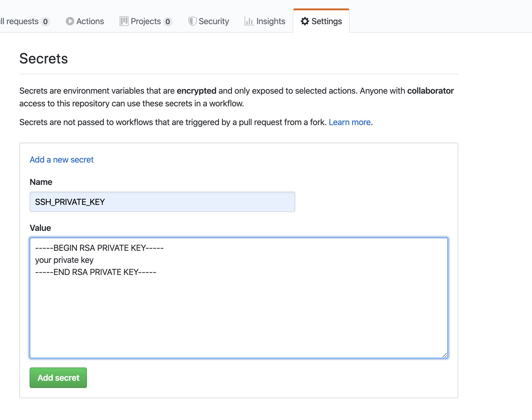This screenshot has width=532, height=420.
Task: Switch to the Actions tab
Action: point(90,21)
